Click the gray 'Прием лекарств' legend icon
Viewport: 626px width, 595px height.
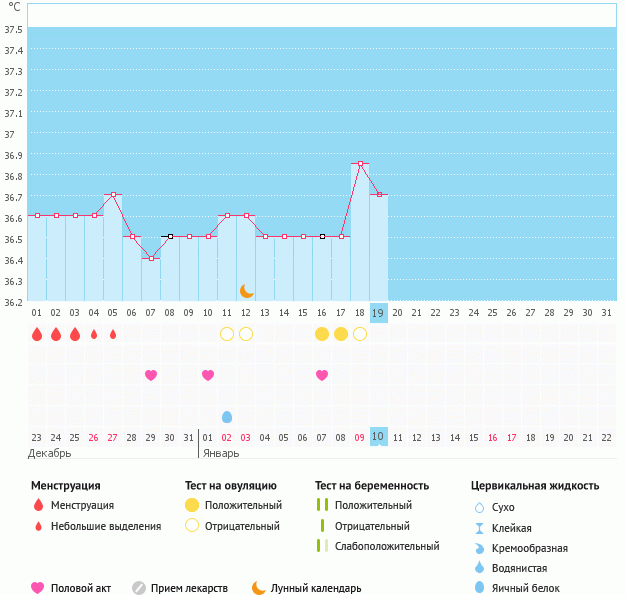[x=139, y=588]
